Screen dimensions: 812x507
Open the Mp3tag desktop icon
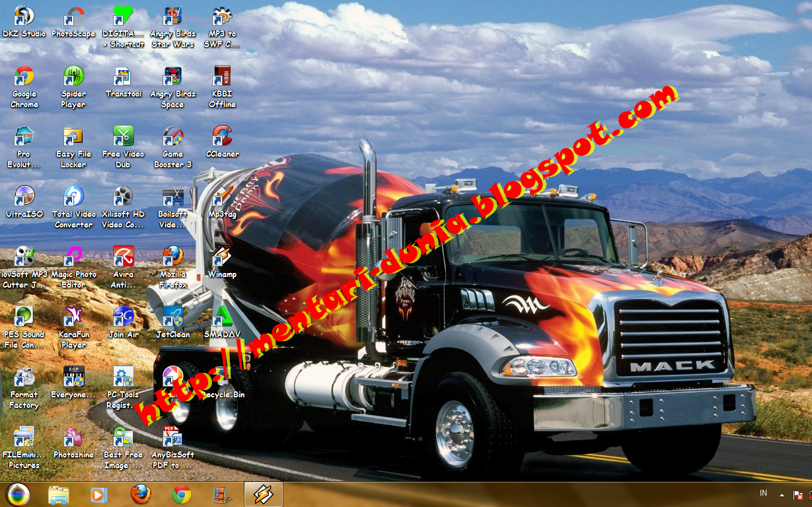click(222, 202)
